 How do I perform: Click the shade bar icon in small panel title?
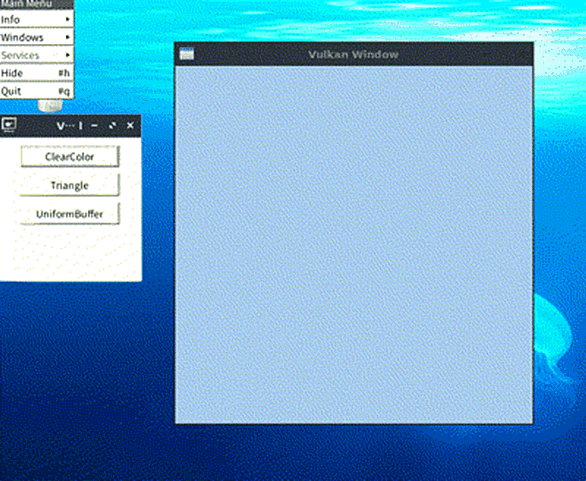coord(80,126)
